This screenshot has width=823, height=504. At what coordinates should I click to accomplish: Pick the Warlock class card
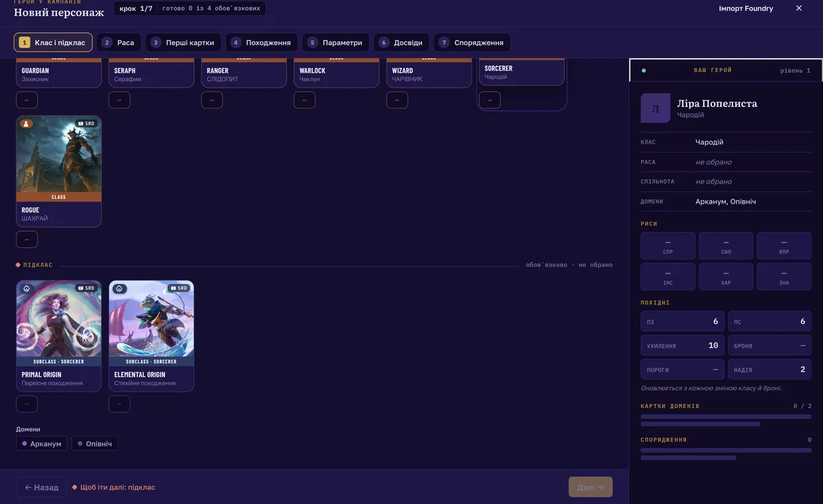point(337,73)
